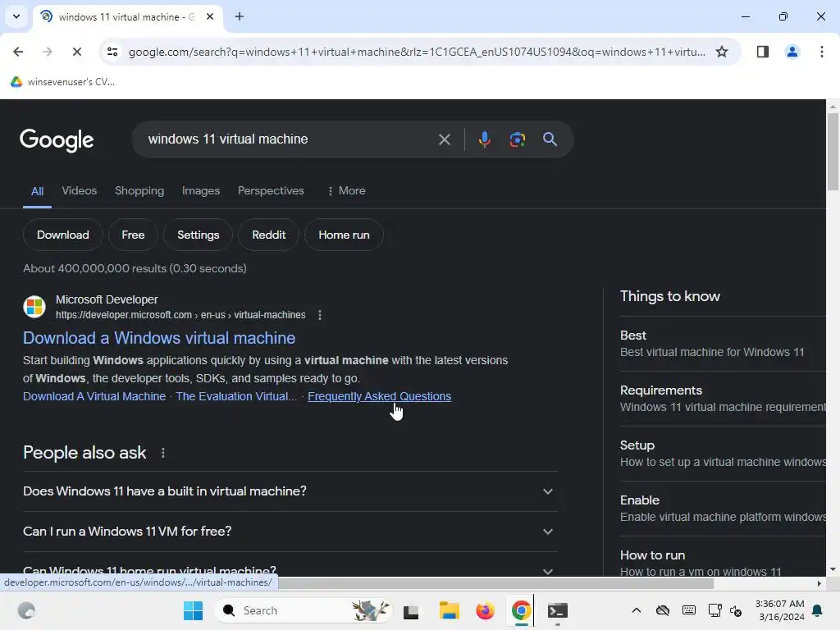The image size is (840, 630).
Task: Stop loading the page
Action: point(76,52)
